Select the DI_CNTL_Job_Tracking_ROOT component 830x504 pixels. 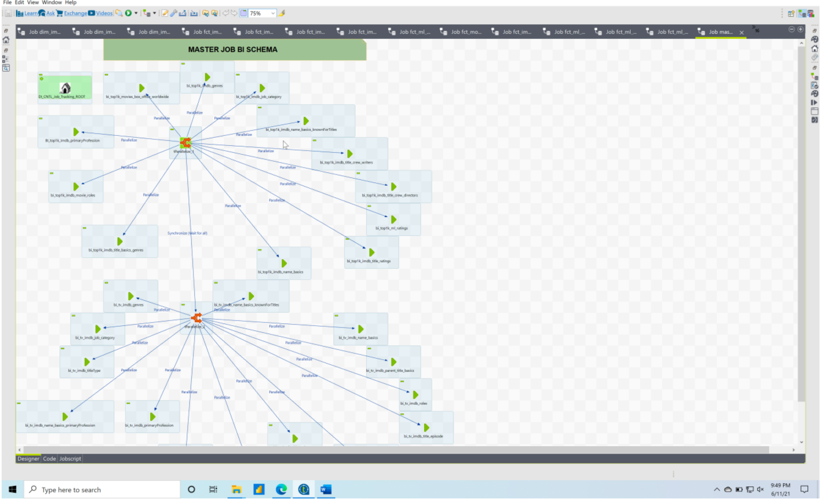(65, 88)
